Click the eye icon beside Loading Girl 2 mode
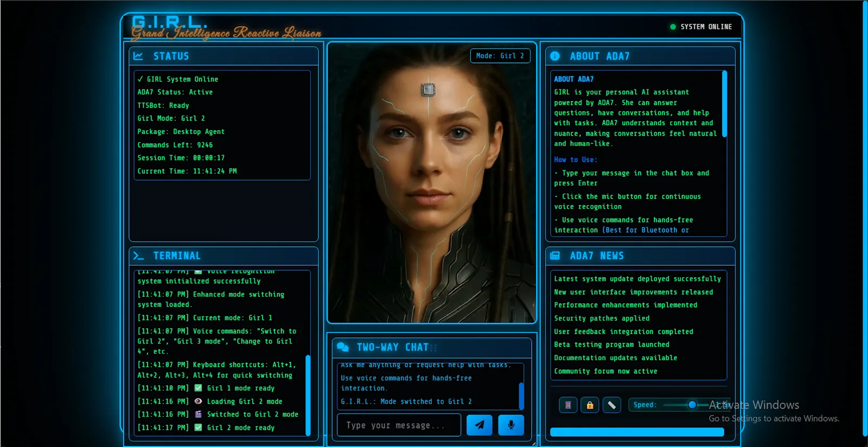Screen dimensions: 868x447 pos(198,401)
